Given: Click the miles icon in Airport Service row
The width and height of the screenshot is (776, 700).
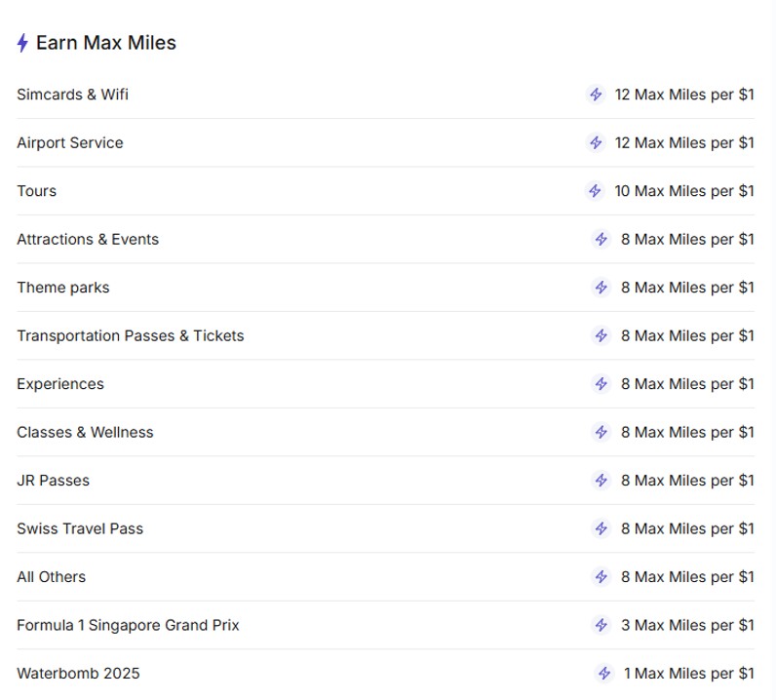Looking at the screenshot, I should point(596,143).
